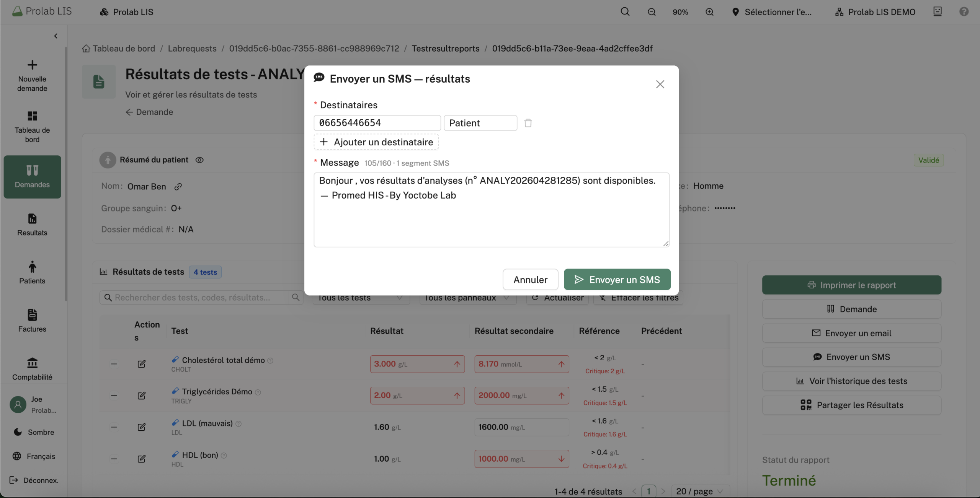Click the Prolab LIS logo top left
The image size is (980, 498).
(42, 11)
